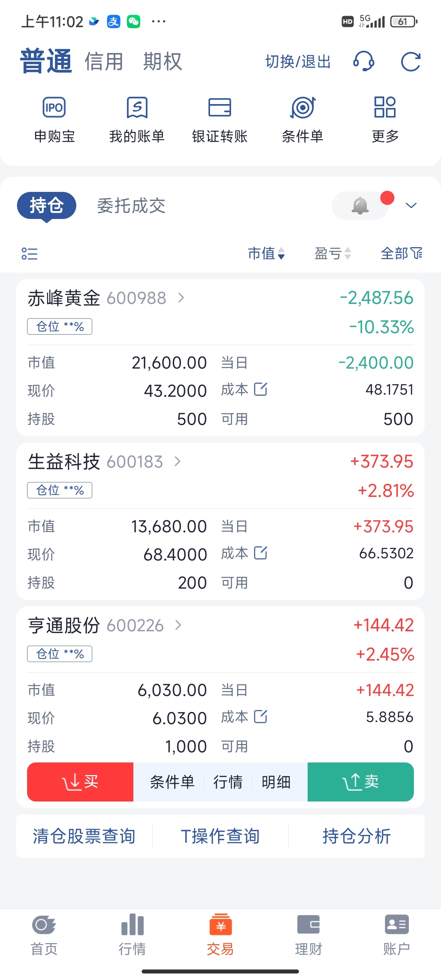Screen dimensions: 441x980
Task: Edit cost price for 赤峰黄金
Action: tap(261, 389)
